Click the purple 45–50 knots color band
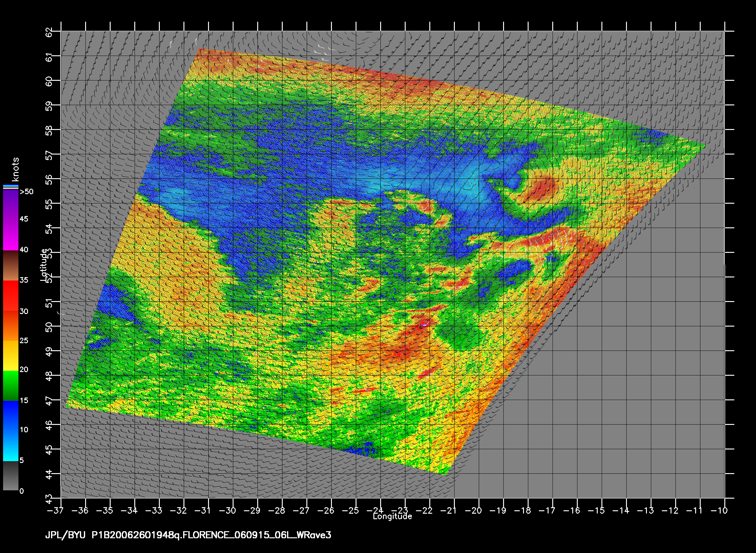This screenshot has width=756, height=553. (11, 205)
